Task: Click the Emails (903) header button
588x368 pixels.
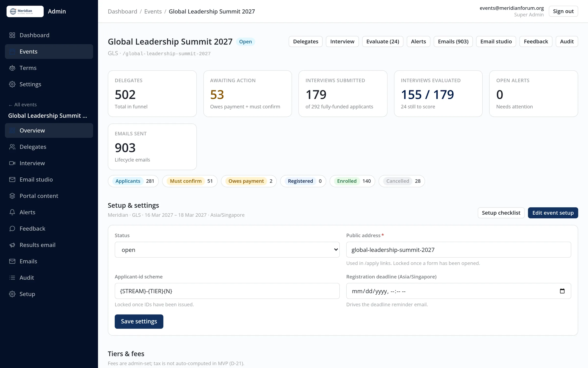Action: point(453,41)
